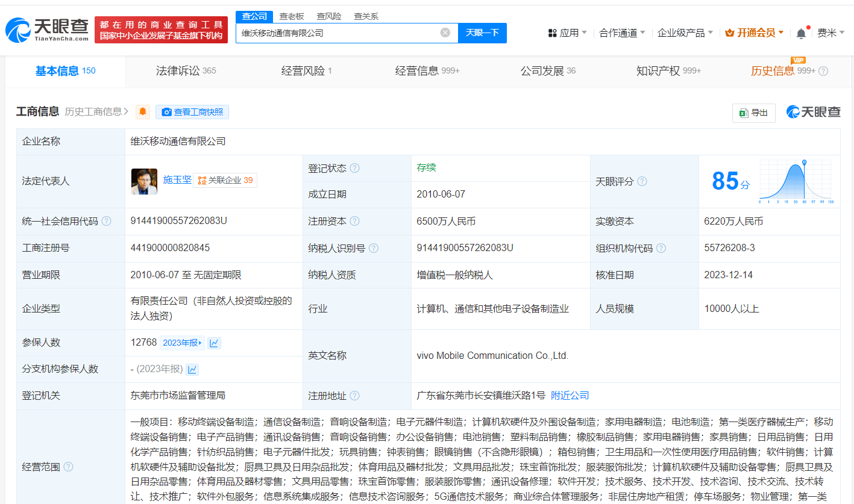
Task: Click the 天眼一下 search button
Action: (482, 33)
